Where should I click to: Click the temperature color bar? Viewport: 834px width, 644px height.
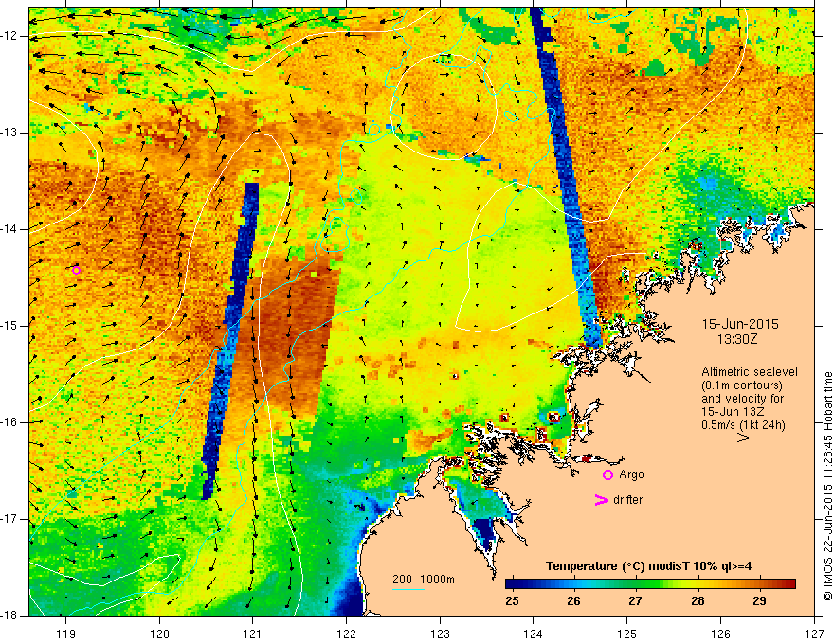650,583
